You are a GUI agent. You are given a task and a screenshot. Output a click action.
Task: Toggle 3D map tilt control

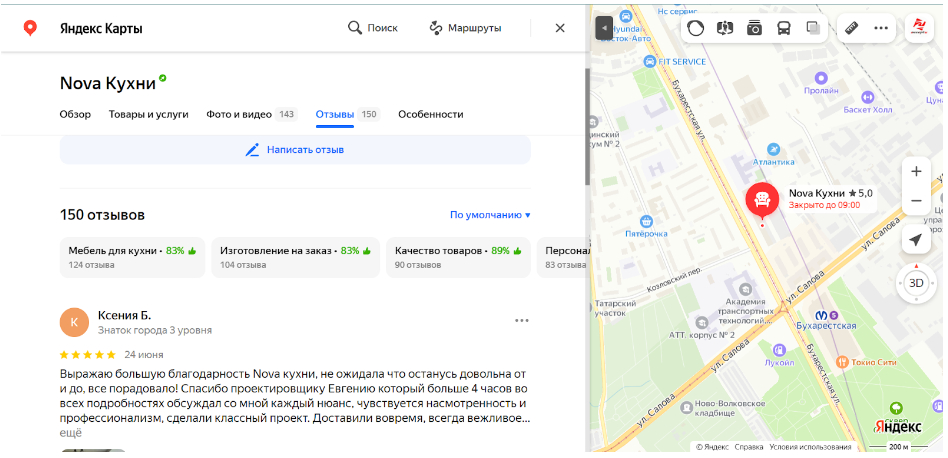916,283
